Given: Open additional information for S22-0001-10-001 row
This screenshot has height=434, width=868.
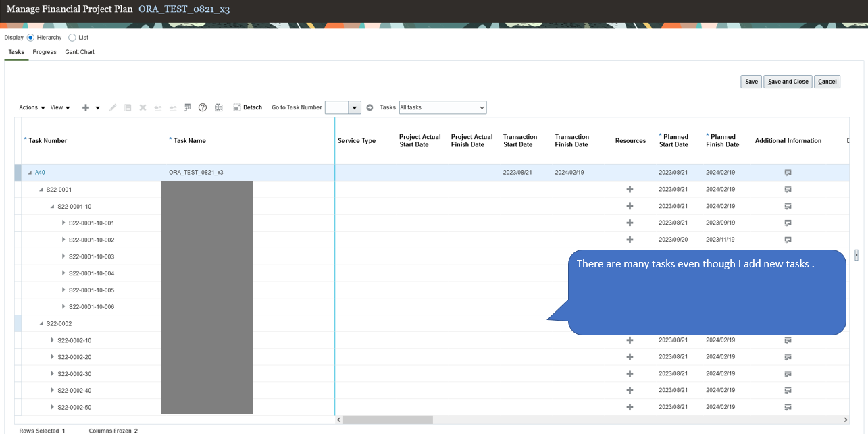Looking at the screenshot, I should pyautogui.click(x=788, y=223).
